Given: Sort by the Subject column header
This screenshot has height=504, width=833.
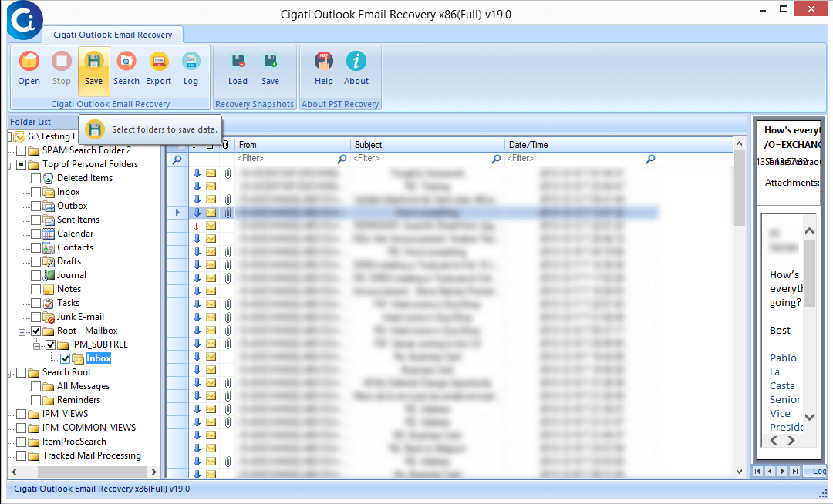Looking at the screenshot, I should click(x=427, y=145).
